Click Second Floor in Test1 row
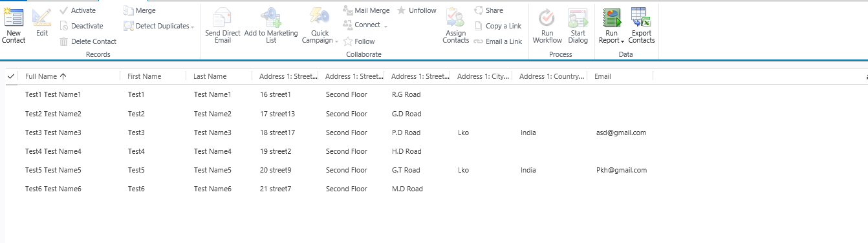The height and width of the screenshot is (243, 868). pyautogui.click(x=347, y=94)
